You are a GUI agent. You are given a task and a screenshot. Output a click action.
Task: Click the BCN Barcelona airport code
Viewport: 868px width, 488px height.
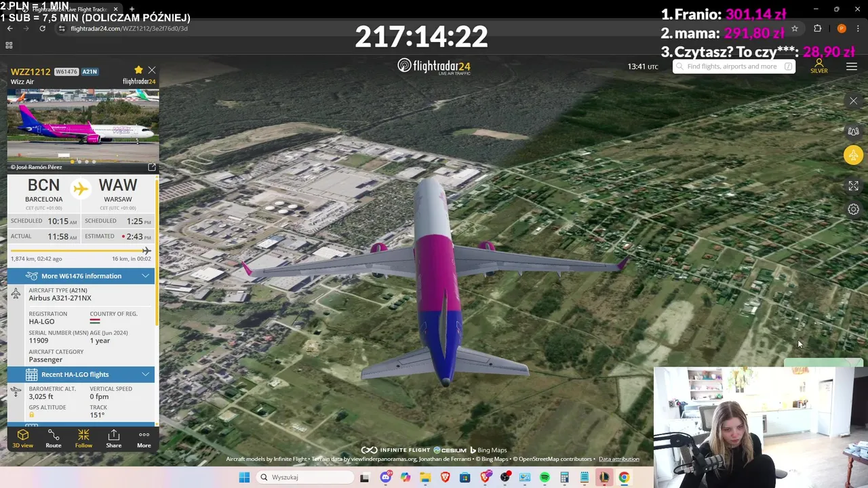[43, 186]
